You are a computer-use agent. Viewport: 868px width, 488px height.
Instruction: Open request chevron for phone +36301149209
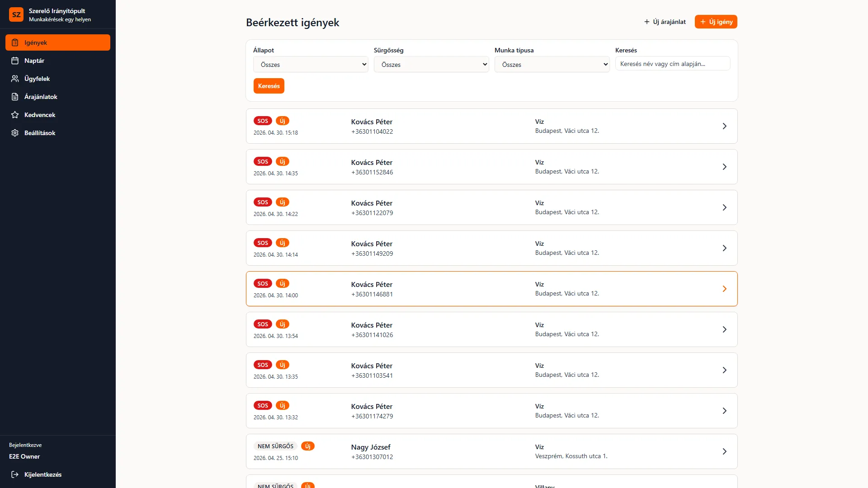724,248
